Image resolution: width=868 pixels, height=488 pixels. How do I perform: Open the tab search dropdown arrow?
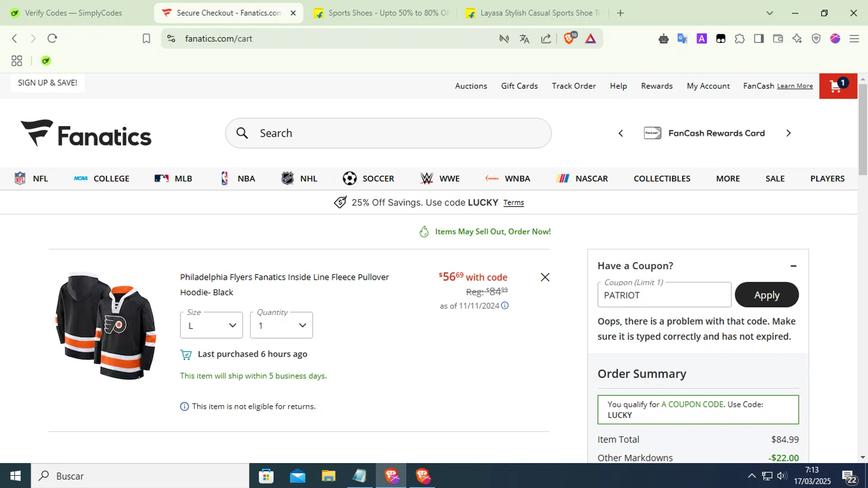coord(770,13)
